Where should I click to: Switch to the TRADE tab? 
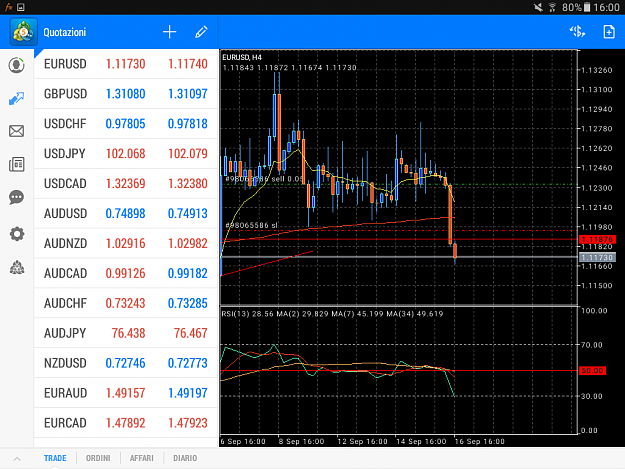(x=55, y=458)
